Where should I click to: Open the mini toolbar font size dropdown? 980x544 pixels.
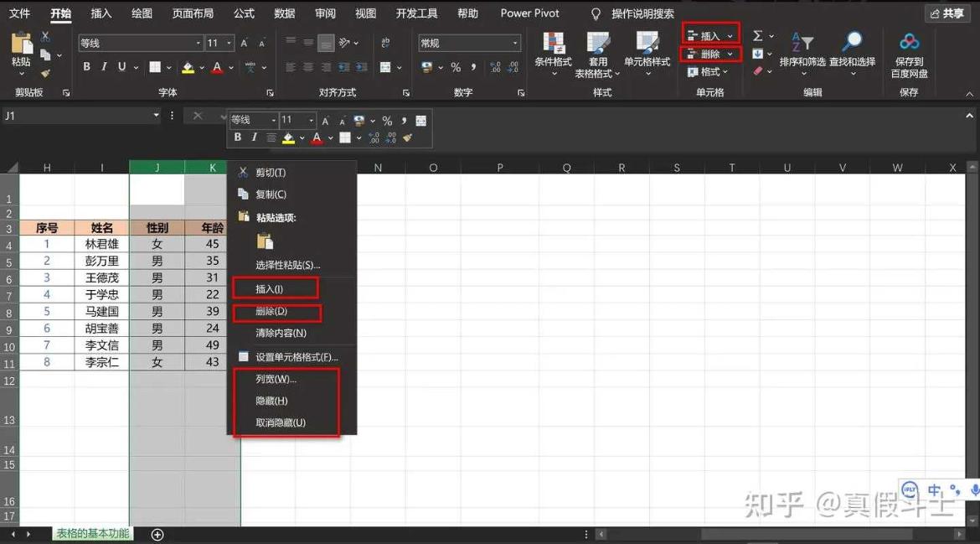[x=311, y=120]
